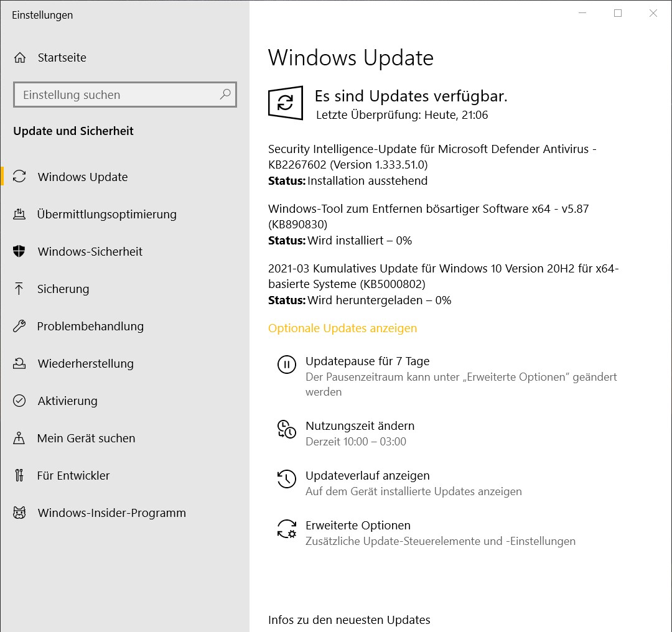Minimize the Einstellungen window
This screenshot has height=632, width=672.
point(582,13)
